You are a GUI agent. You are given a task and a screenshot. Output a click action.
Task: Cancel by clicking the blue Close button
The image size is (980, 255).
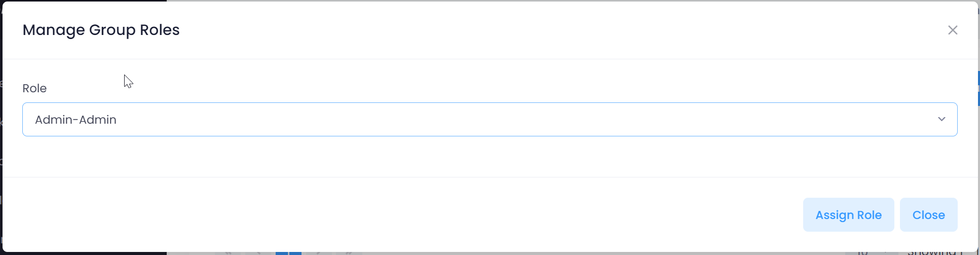click(928, 215)
